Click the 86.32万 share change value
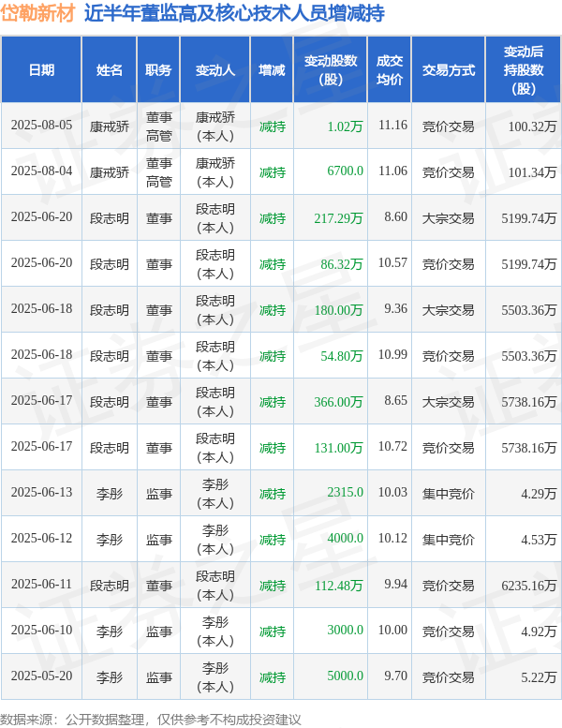 342,264
